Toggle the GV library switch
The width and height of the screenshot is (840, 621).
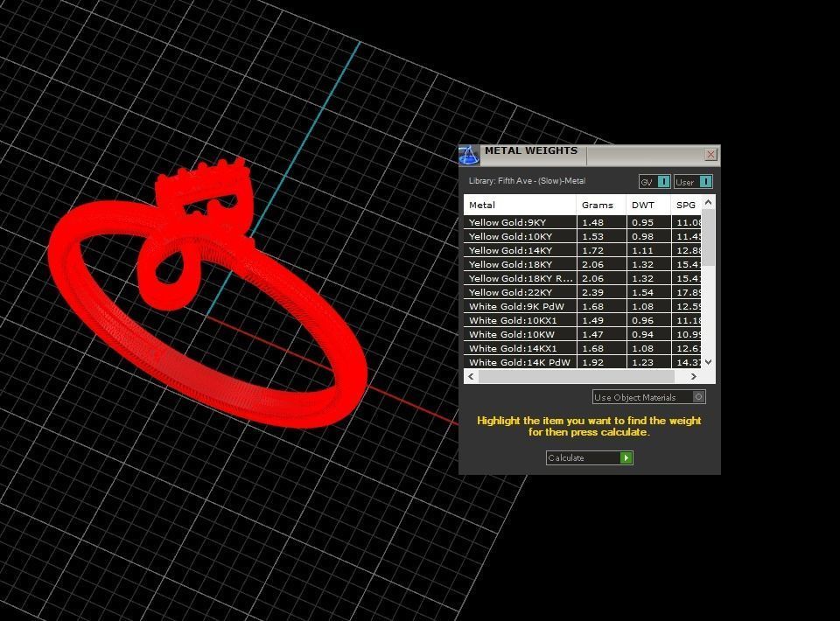coord(654,182)
